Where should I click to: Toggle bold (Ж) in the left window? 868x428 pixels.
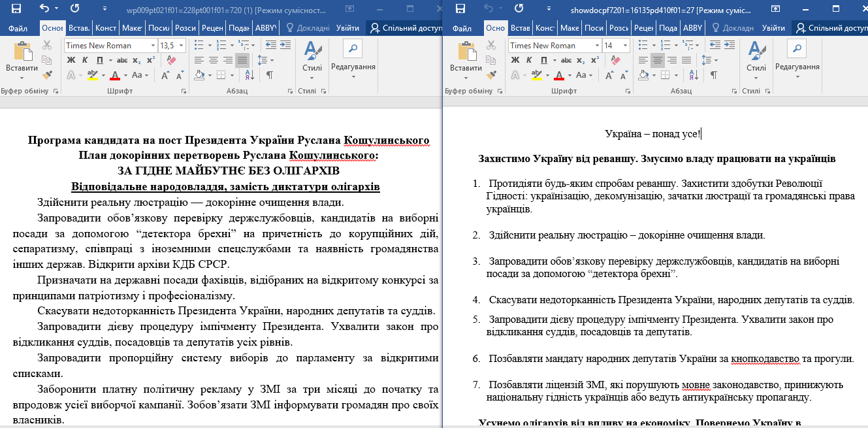coord(71,60)
